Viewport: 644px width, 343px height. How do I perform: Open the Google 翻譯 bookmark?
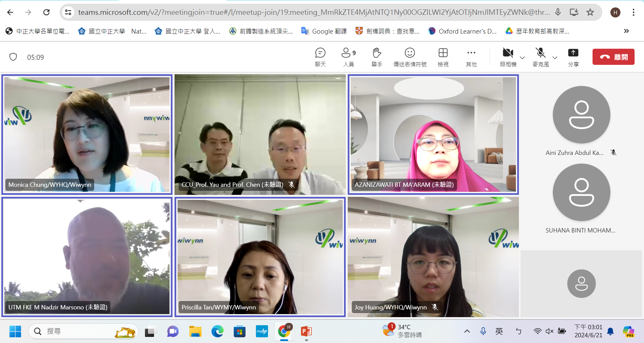(x=324, y=31)
